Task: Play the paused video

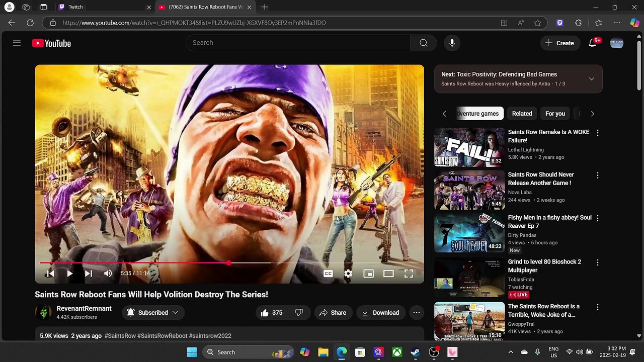Action: [x=69, y=274]
